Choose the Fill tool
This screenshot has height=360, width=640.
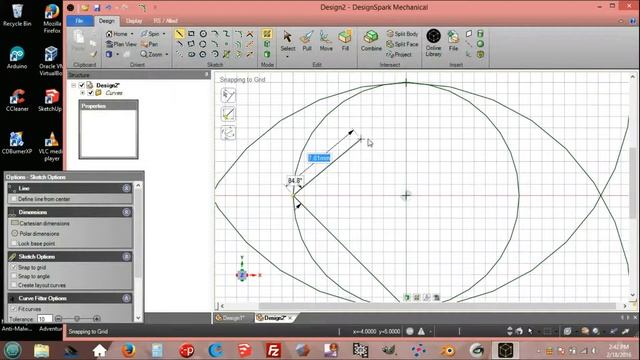pyautogui.click(x=345, y=40)
